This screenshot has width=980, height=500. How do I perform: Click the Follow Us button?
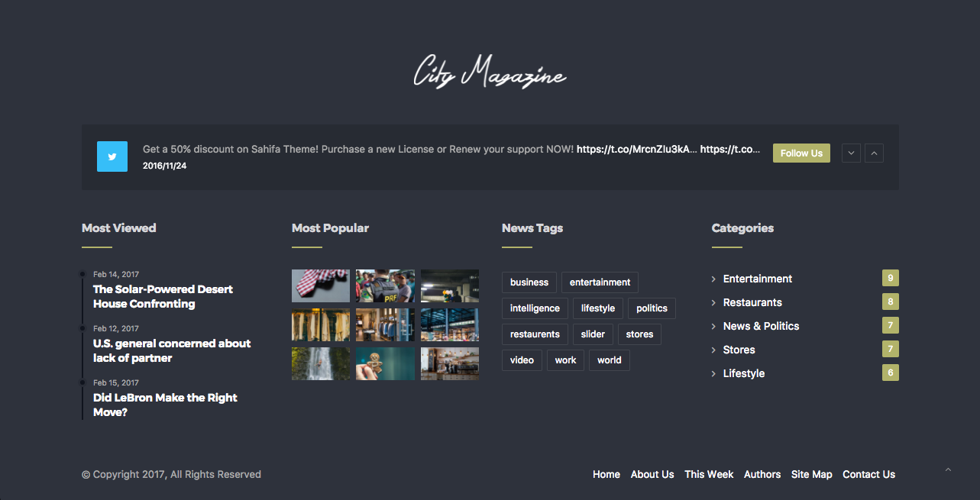[800, 153]
